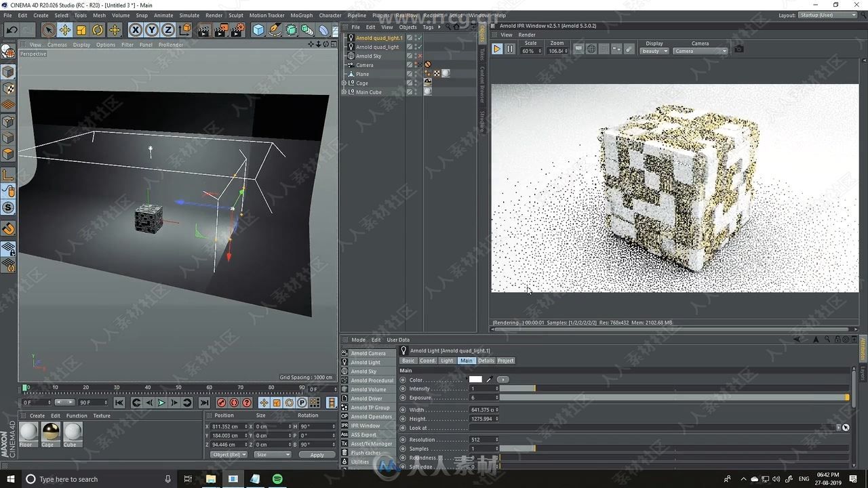Click the coordinate system icon
The image size is (868, 488).
tap(184, 30)
